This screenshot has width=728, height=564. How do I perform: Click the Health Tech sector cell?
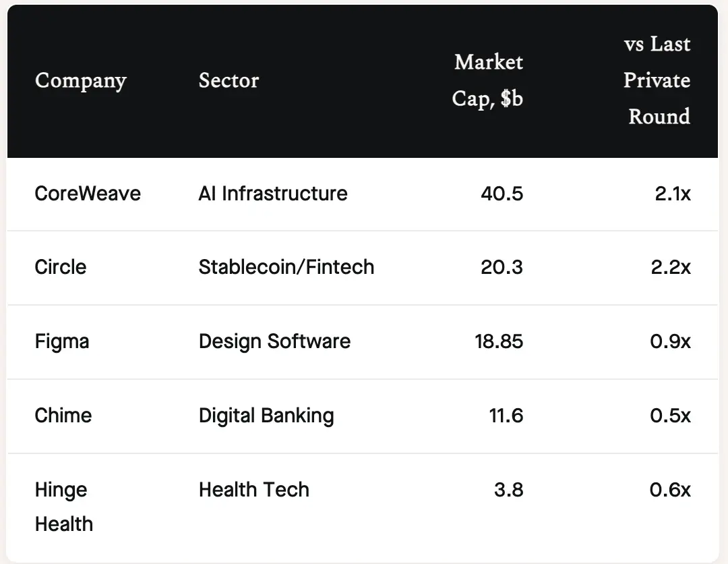click(x=253, y=490)
